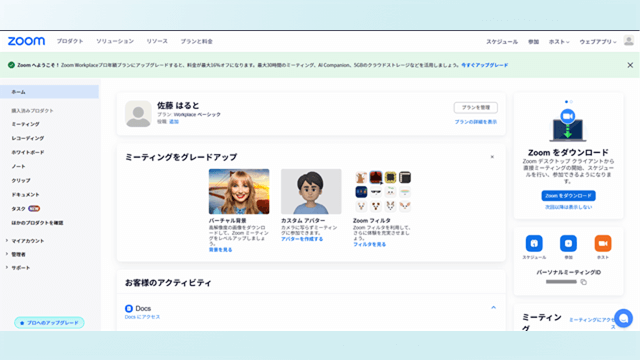
Task: Click the Zoom download laptop illustration
Action: point(568,125)
